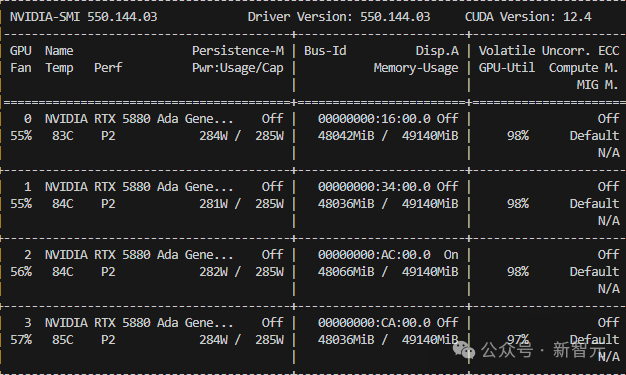Click the Driver Version 550.144.03 text
The height and width of the screenshot is (375, 626).
pyautogui.click(x=339, y=17)
